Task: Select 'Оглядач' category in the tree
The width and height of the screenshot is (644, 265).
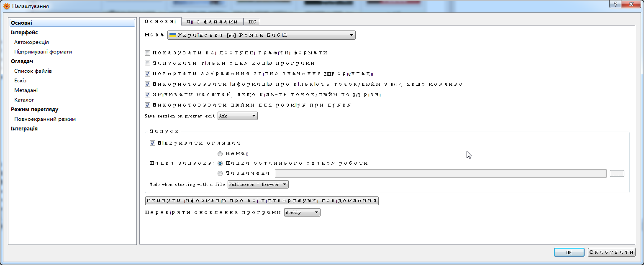Action: [22, 61]
